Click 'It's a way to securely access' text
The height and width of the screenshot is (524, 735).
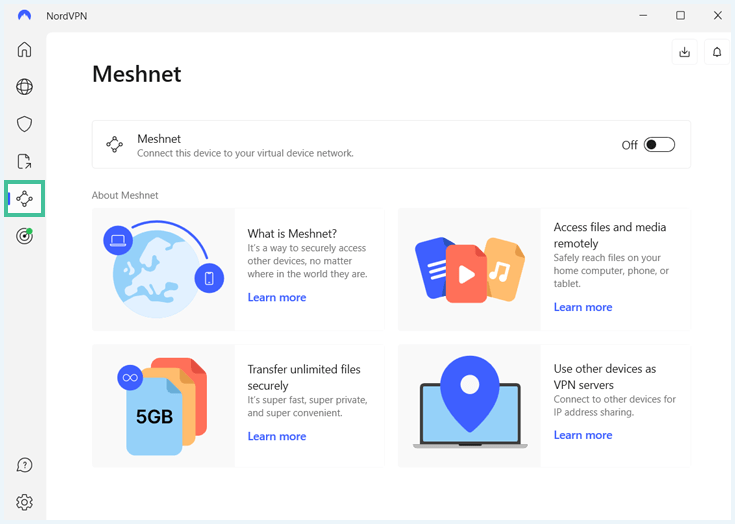point(307,261)
